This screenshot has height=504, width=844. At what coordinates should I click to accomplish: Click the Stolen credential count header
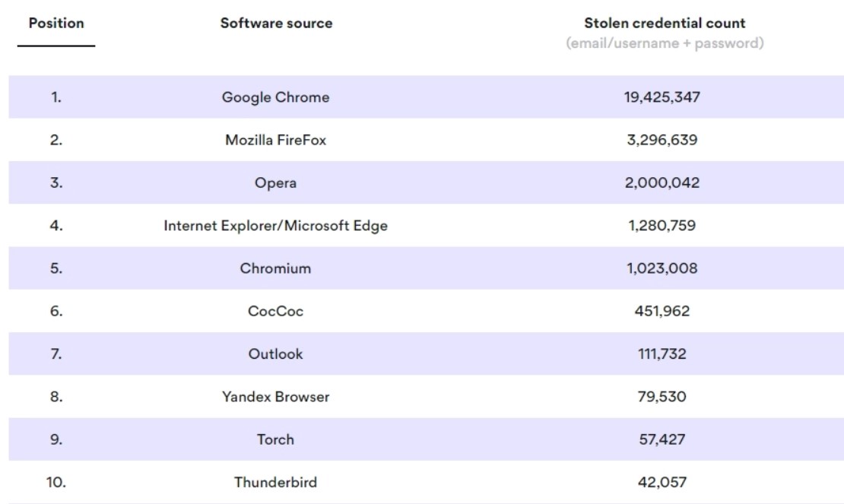(x=665, y=24)
